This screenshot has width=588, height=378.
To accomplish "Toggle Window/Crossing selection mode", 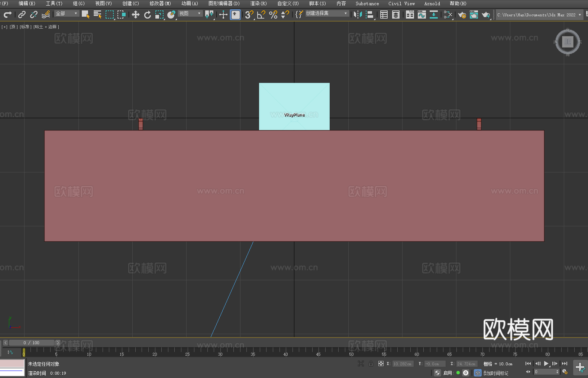I will [x=122, y=14].
